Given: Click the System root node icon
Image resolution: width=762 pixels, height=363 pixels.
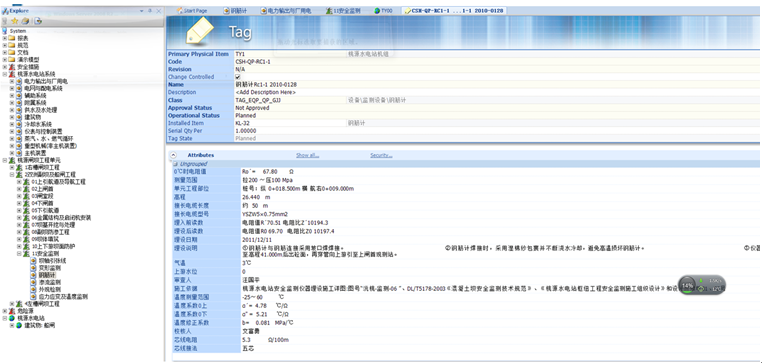Looking at the screenshot, I should (5, 31).
